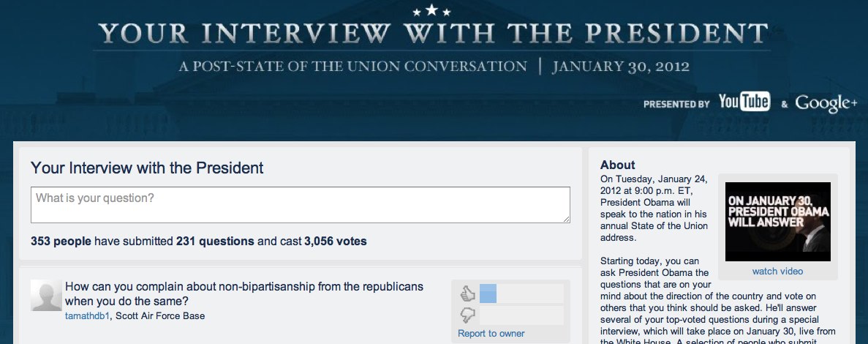The image size is (868, 344).
Task: Click the 'watch video' link
Action: click(777, 272)
